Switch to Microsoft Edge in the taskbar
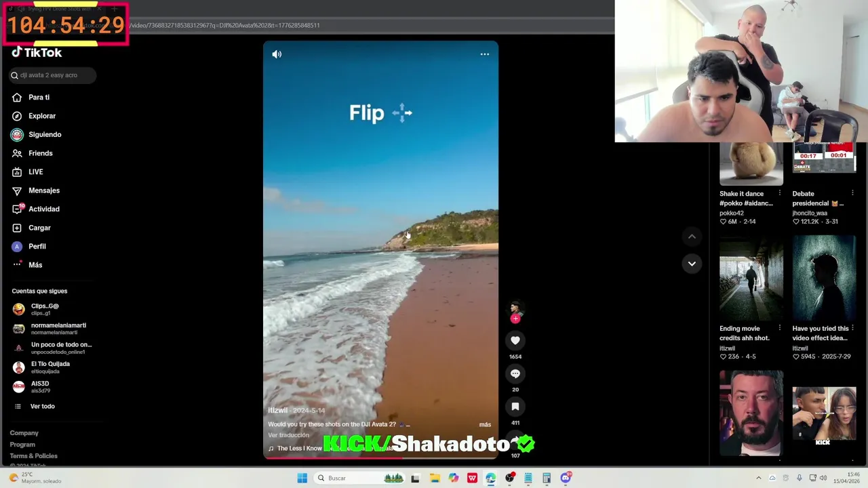This screenshot has width=868, height=488. pyautogui.click(x=490, y=478)
